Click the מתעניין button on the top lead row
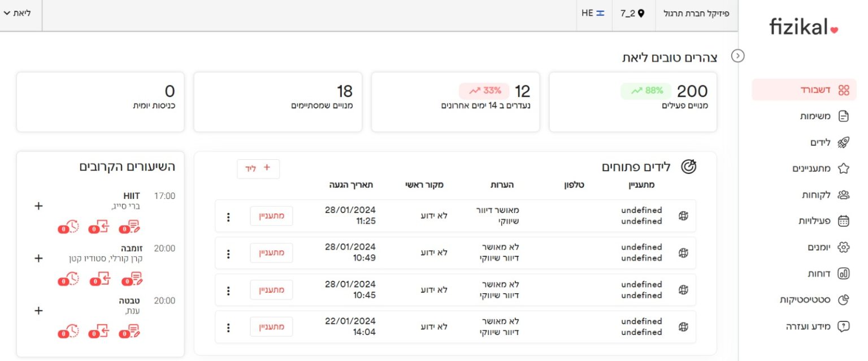Viewport: 868px width, 361px height. click(271, 215)
